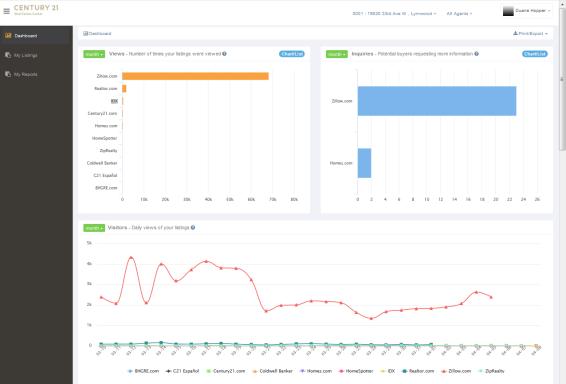Click the Homes.com blue inquiries bar
The image size is (566, 384).
(x=364, y=163)
